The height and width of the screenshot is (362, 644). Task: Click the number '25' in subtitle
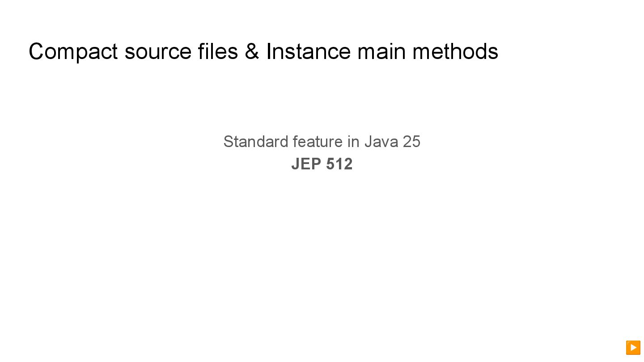pos(411,142)
